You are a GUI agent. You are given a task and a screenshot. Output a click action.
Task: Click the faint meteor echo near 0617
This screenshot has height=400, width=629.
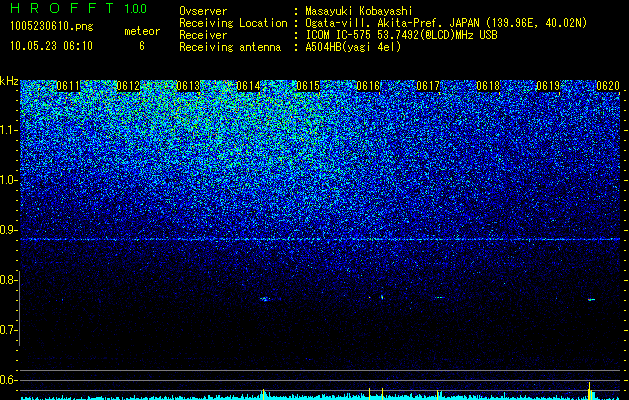439,298
